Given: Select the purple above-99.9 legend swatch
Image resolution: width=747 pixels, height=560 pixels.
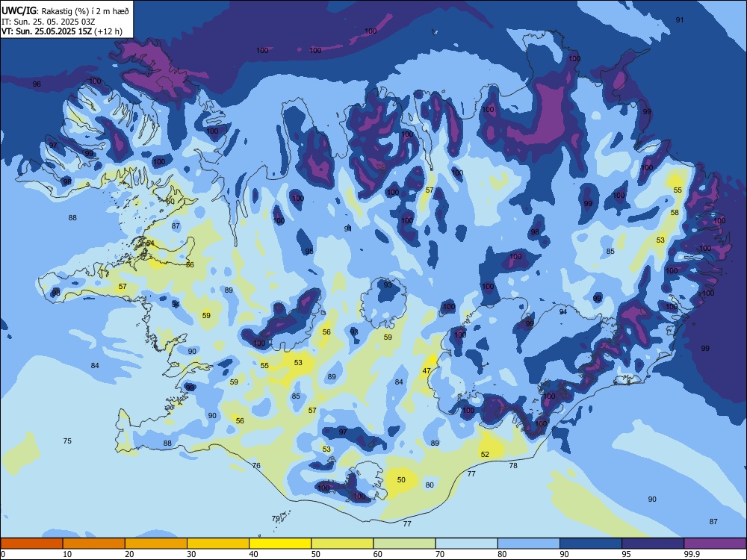Looking at the screenshot, I should click(715, 544).
